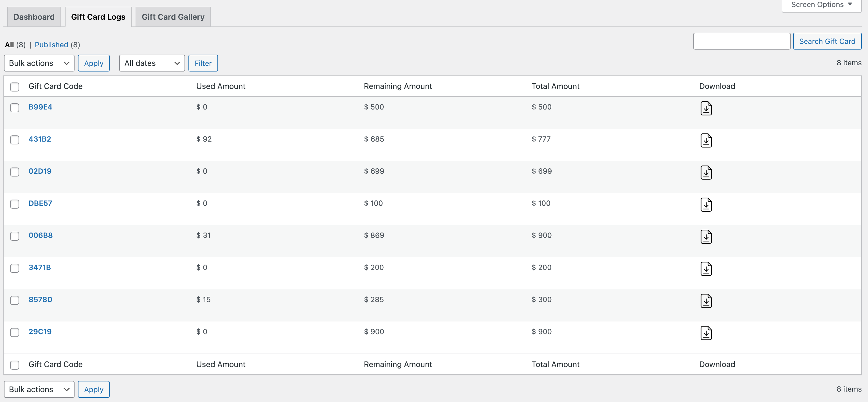Download the 02D19 gift card
This screenshot has width=868, height=402.
706,173
